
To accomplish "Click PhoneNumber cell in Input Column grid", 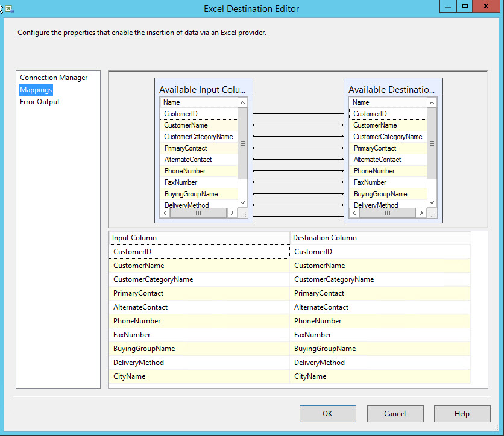I will click(200, 321).
